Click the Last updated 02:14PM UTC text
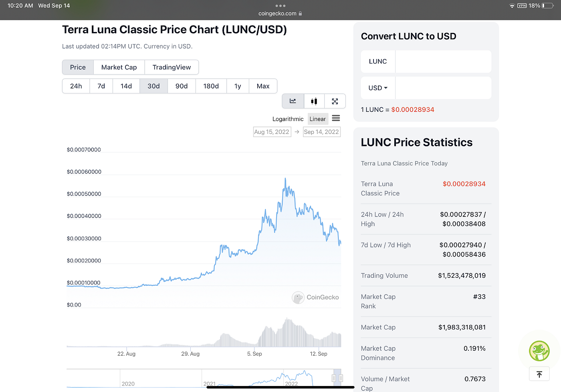This screenshot has height=392, width=561. 127,46
